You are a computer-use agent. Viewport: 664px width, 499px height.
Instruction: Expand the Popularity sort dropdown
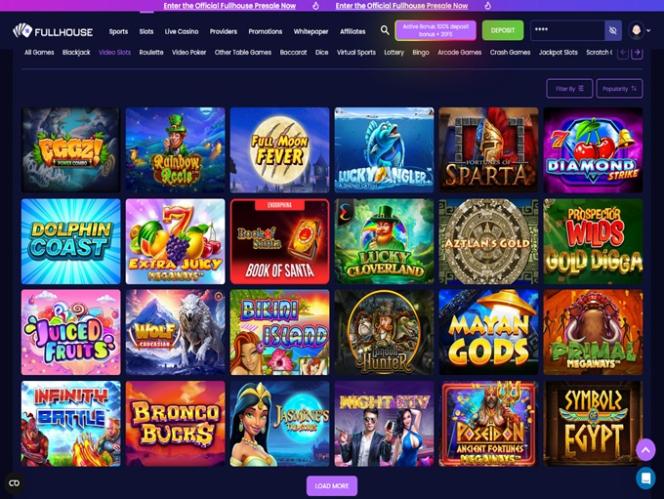(x=619, y=89)
